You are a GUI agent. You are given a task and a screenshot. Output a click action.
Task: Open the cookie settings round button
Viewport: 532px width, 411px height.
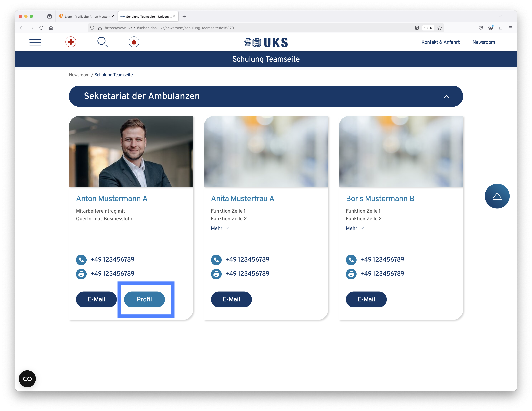pos(27,379)
